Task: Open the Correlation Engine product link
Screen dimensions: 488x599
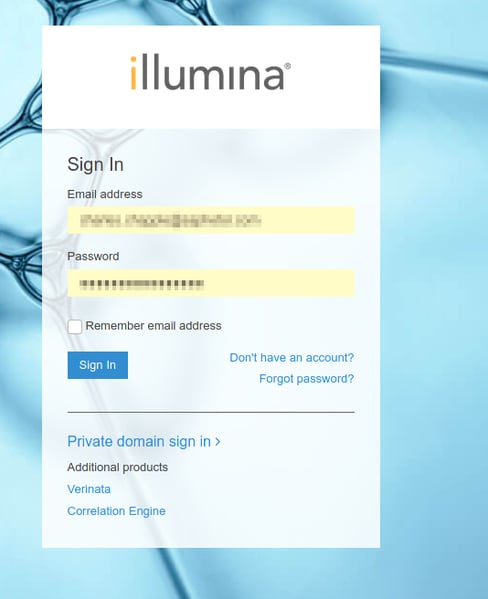Action: click(x=116, y=511)
